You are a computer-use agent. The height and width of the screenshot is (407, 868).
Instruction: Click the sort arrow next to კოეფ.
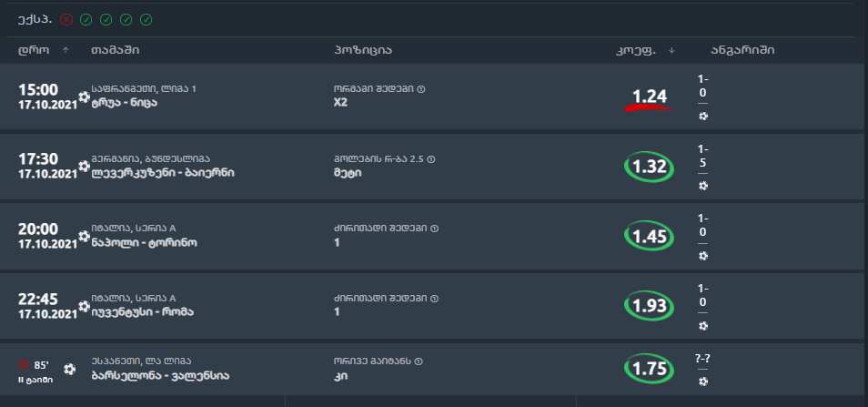(671, 50)
